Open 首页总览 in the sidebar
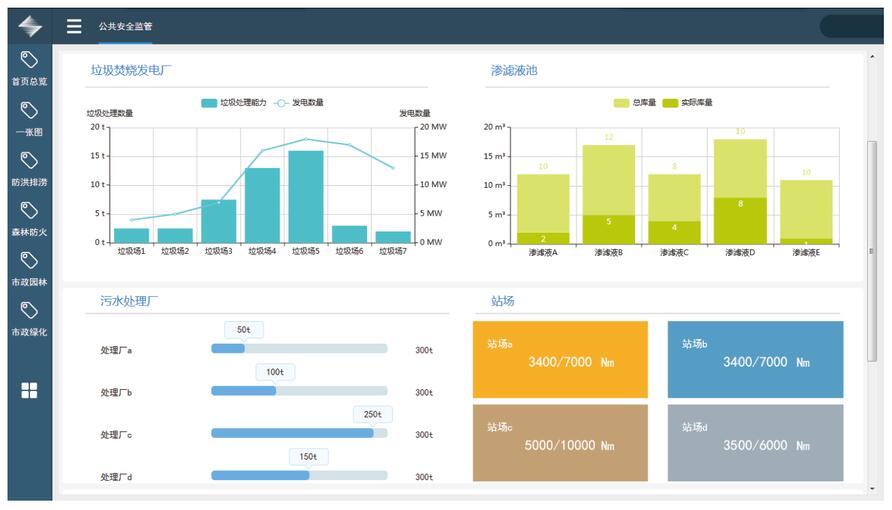Image resolution: width=892 pixels, height=510 pixels. point(29,67)
